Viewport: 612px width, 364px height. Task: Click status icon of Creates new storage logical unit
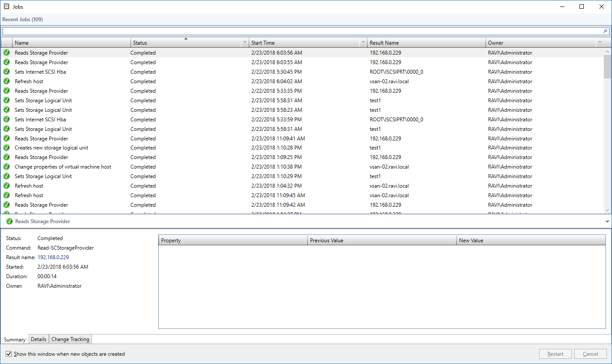click(x=7, y=148)
